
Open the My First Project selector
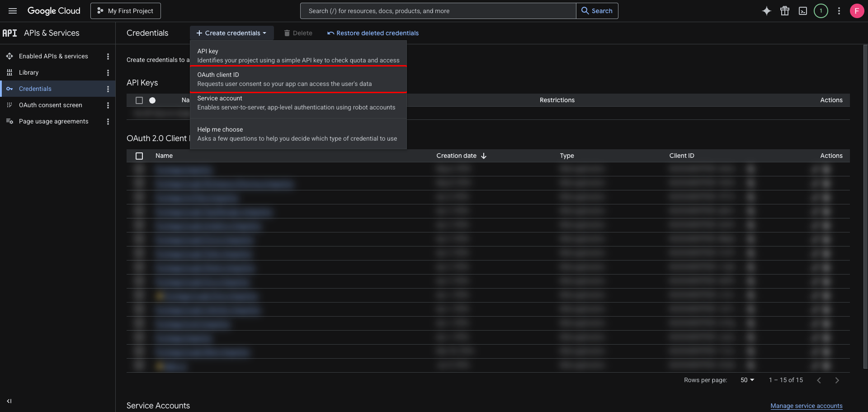tap(126, 11)
